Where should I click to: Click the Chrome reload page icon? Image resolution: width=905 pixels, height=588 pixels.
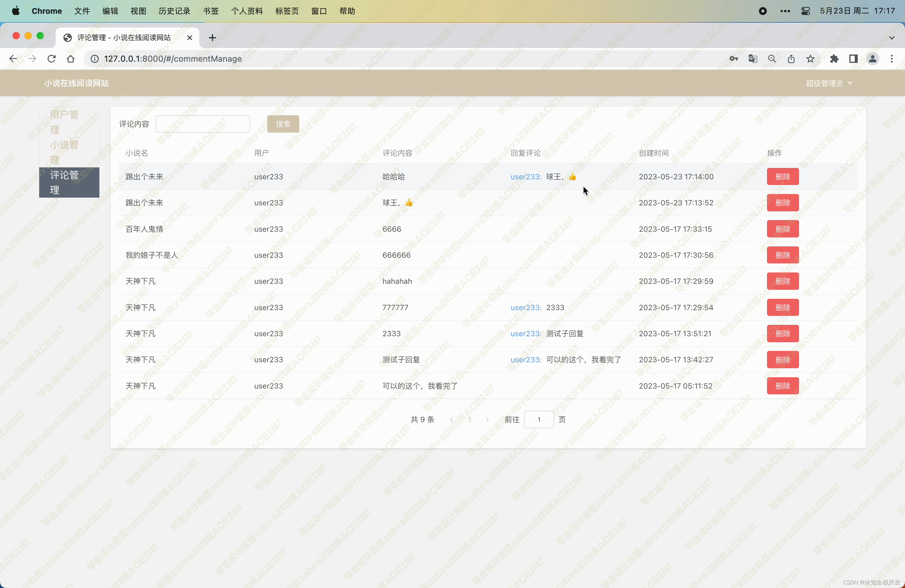click(51, 59)
